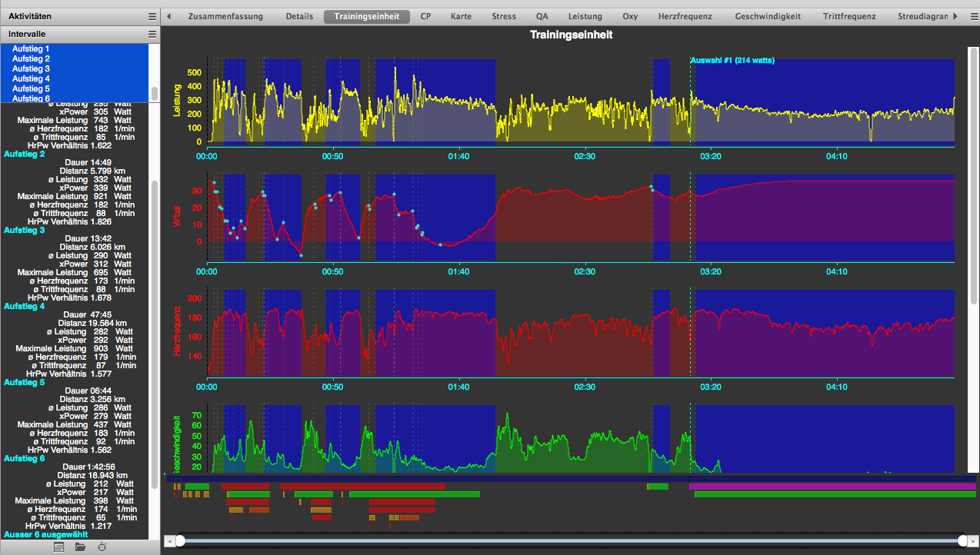Switch to the Zusammenfassung tab
The width and height of the screenshot is (980, 555).
(x=225, y=16)
